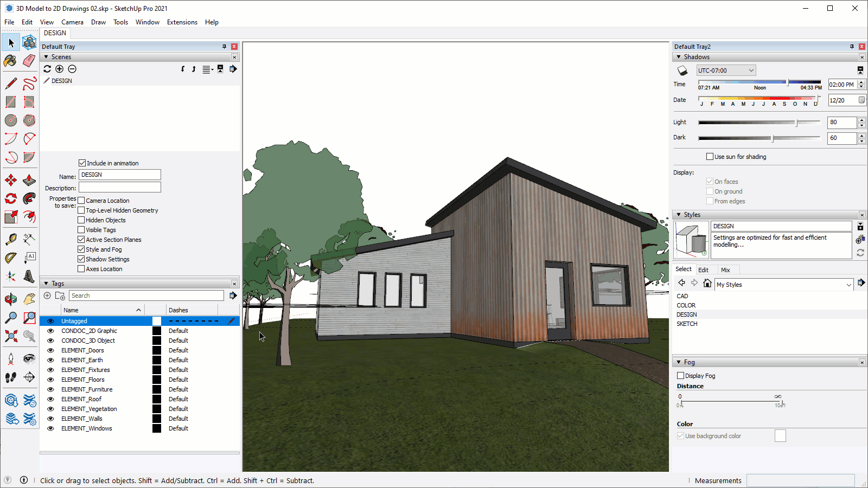Screen dimensions: 868x488
Task: Select the Move tool
Action: (11, 180)
